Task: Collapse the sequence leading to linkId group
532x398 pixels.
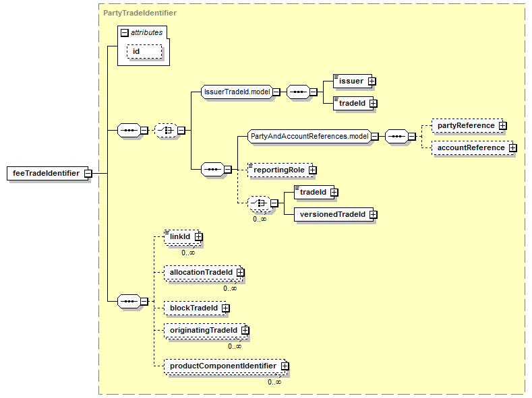Action: (x=144, y=302)
